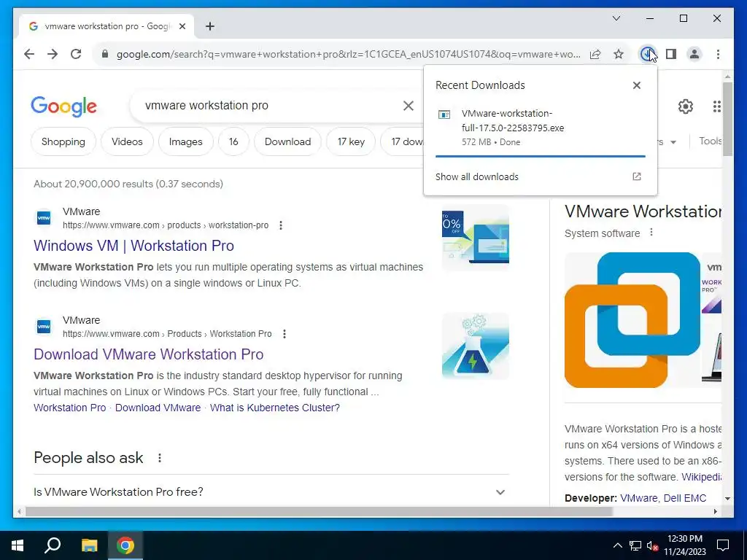Clear the search box with the X

coord(409,106)
